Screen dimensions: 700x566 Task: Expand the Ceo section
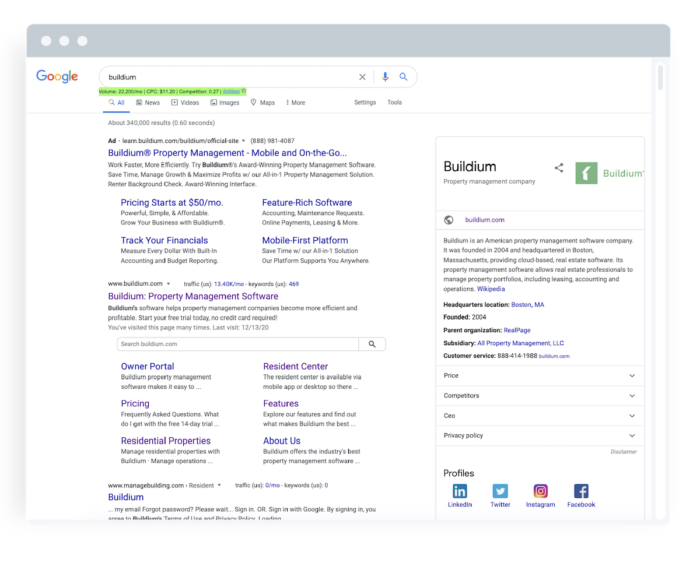[540, 416]
